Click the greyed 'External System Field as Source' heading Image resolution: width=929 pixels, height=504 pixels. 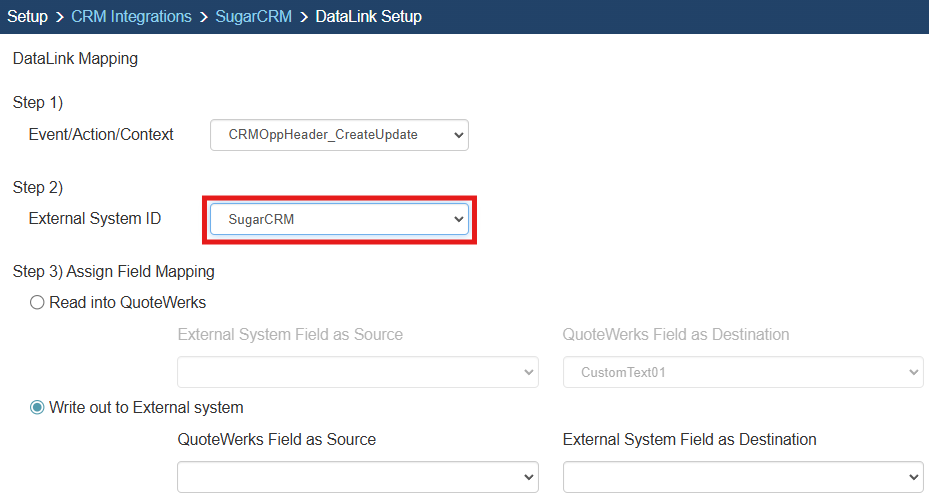(290, 334)
